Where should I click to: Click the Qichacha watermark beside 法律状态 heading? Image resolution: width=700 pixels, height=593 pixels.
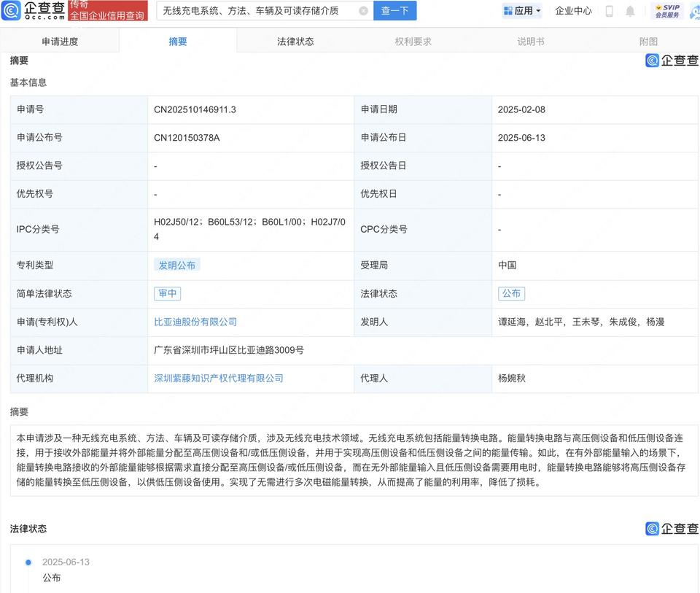pos(672,529)
